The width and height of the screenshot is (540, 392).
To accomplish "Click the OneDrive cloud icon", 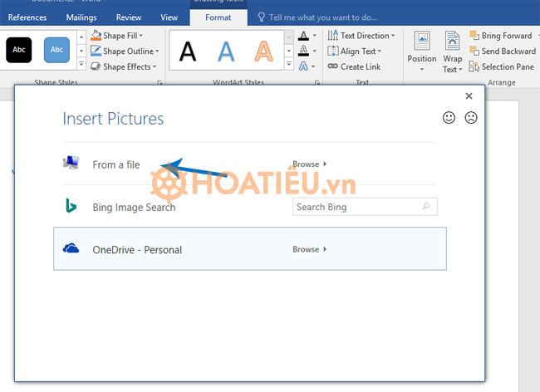I will [x=71, y=248].
